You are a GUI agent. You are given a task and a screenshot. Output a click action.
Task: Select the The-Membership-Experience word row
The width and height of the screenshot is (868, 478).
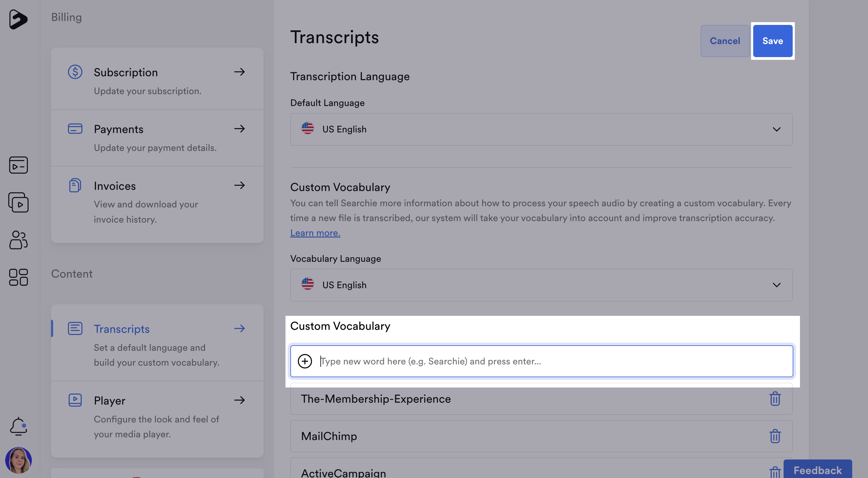point(541,399)
